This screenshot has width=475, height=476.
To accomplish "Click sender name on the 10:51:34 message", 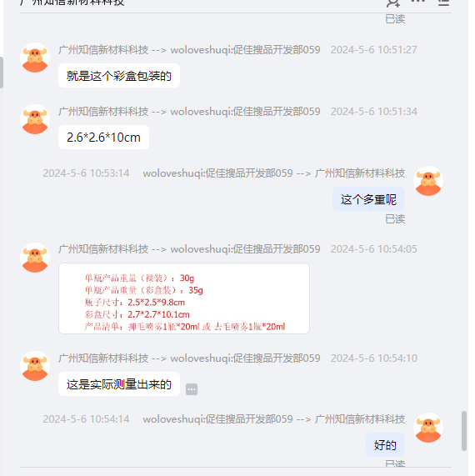I will pos(103,112).
